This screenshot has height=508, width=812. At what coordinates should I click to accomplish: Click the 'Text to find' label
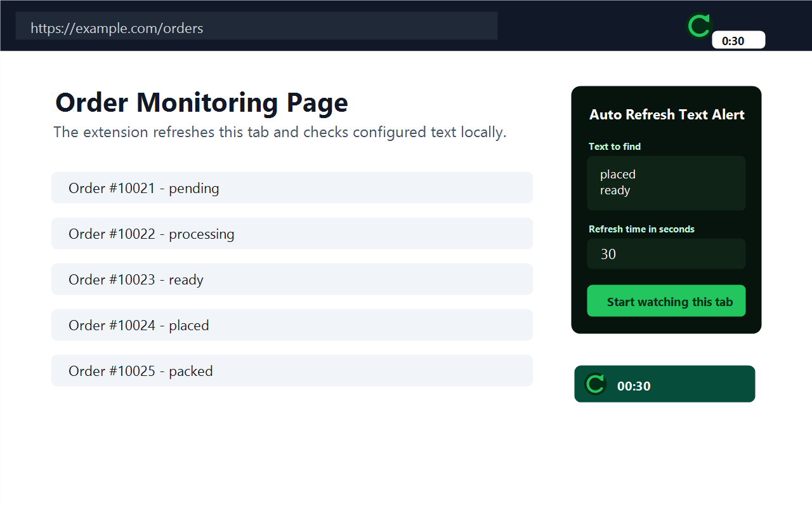pyautogui.click(x=615, y=147)
